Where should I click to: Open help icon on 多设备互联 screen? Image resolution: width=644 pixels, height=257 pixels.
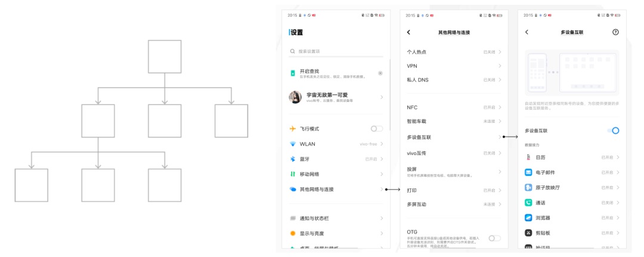tap(615, 32)
